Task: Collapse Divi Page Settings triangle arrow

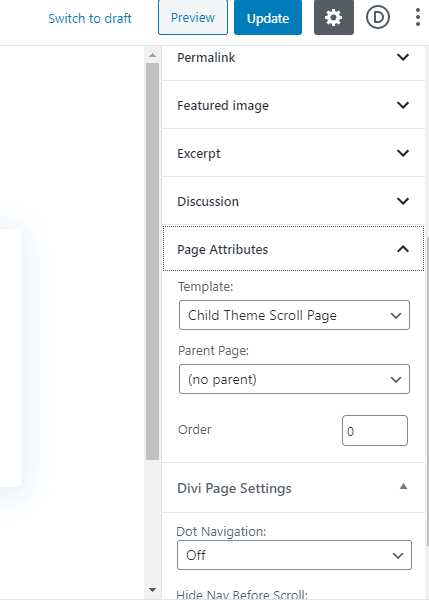Action: pos(403,486)
